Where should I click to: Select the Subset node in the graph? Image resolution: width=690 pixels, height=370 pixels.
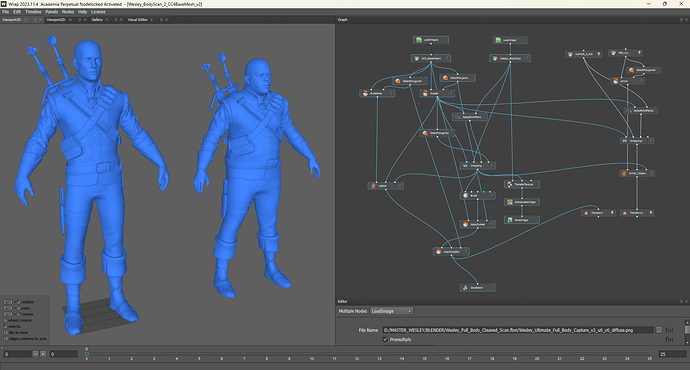tap(437, 93)
